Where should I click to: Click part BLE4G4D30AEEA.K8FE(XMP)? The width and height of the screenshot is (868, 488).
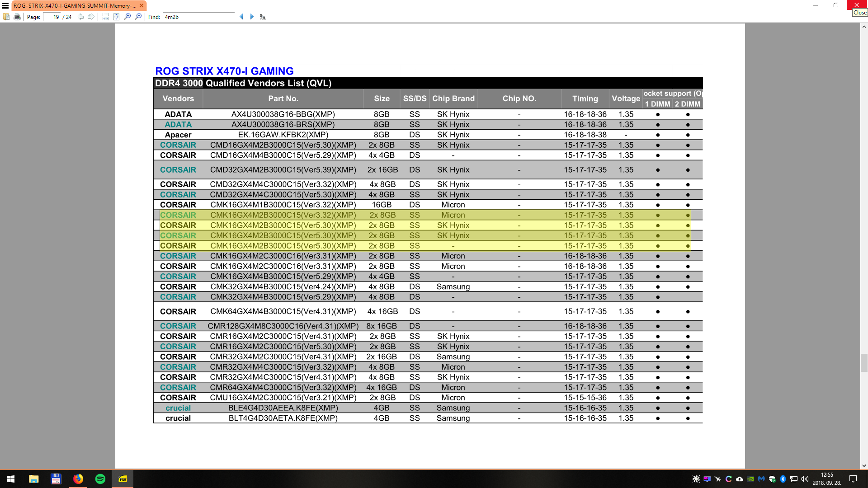[x=283, y=408]
